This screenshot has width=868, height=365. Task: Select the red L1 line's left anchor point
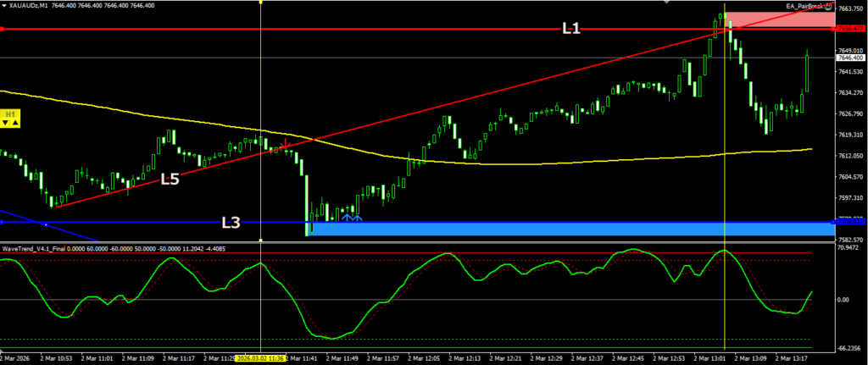[3, 30]
